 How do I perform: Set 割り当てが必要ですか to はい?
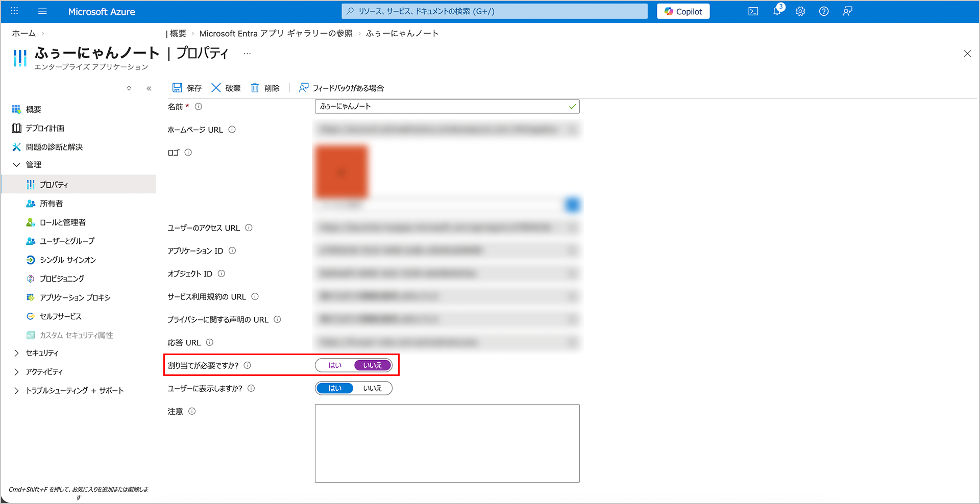pyautogui.click(x=335, y=365)
